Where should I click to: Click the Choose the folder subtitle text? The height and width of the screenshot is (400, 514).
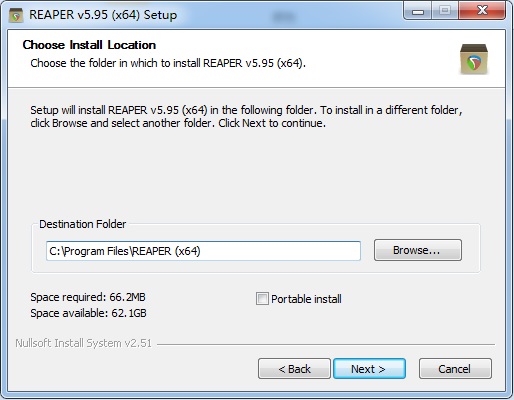[x=168, y=63]
